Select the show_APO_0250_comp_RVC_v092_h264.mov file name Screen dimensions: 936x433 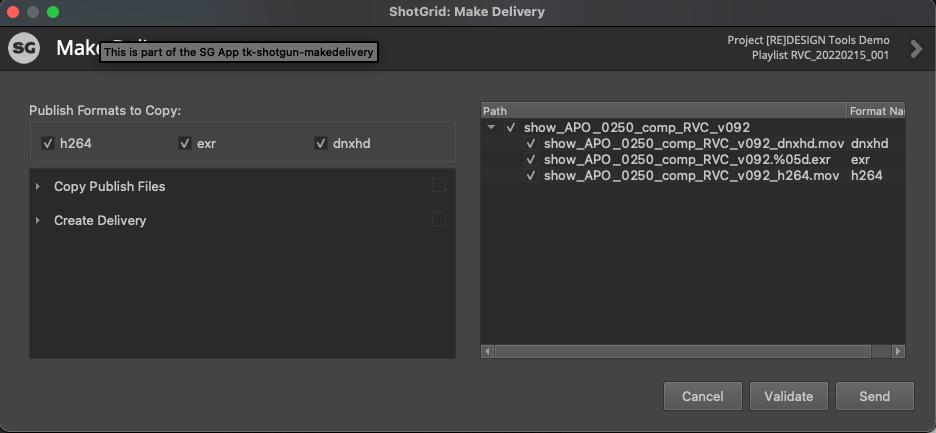(692, 176)
